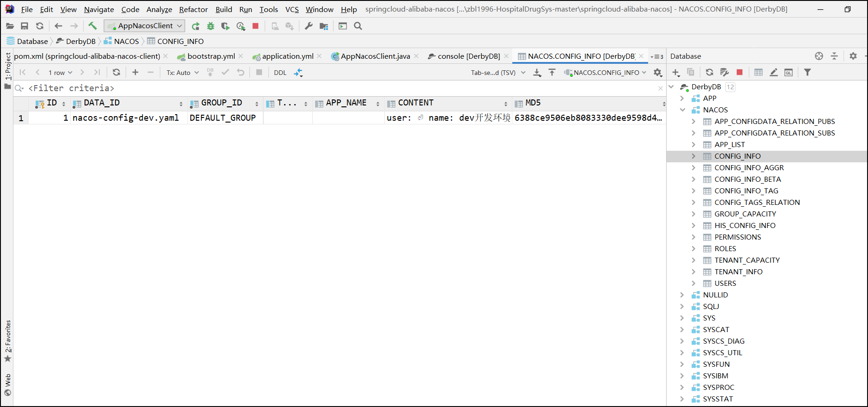Click the Build project hammer icon

click(92, 26)
